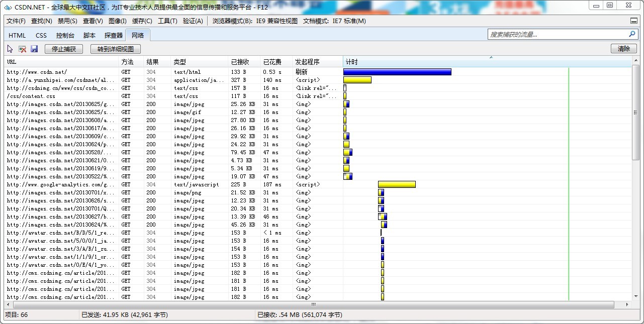The image size is (644, 324).
Task: Switch to the 脚本 tab
Action: click(x=89, y=36)
